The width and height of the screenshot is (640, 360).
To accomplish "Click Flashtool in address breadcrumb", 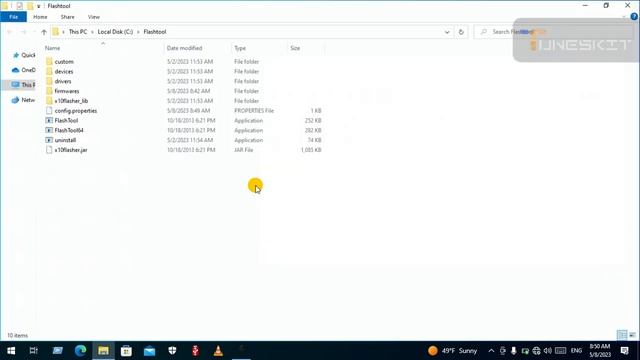I will (x=155, y=32).
